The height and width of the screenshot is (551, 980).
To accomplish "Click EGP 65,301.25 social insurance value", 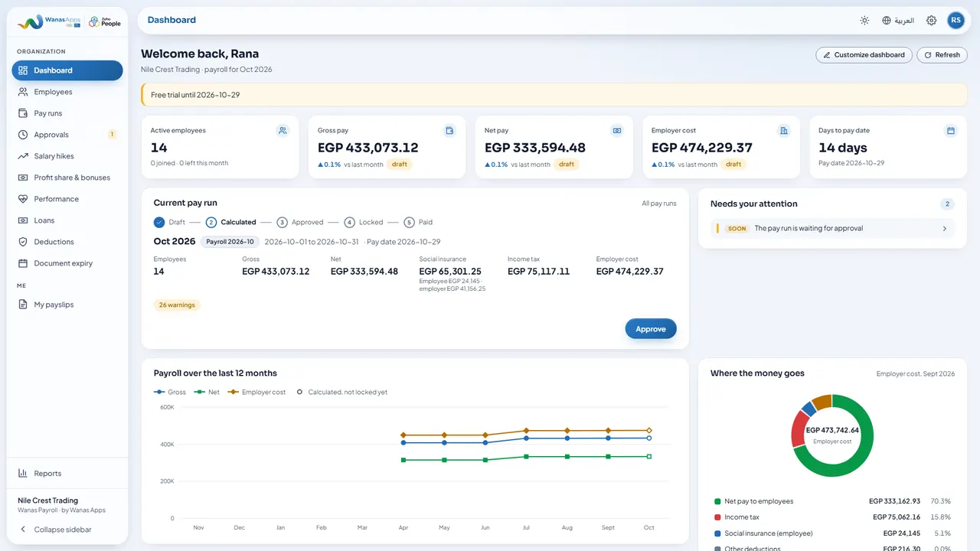I will (450, 272).
